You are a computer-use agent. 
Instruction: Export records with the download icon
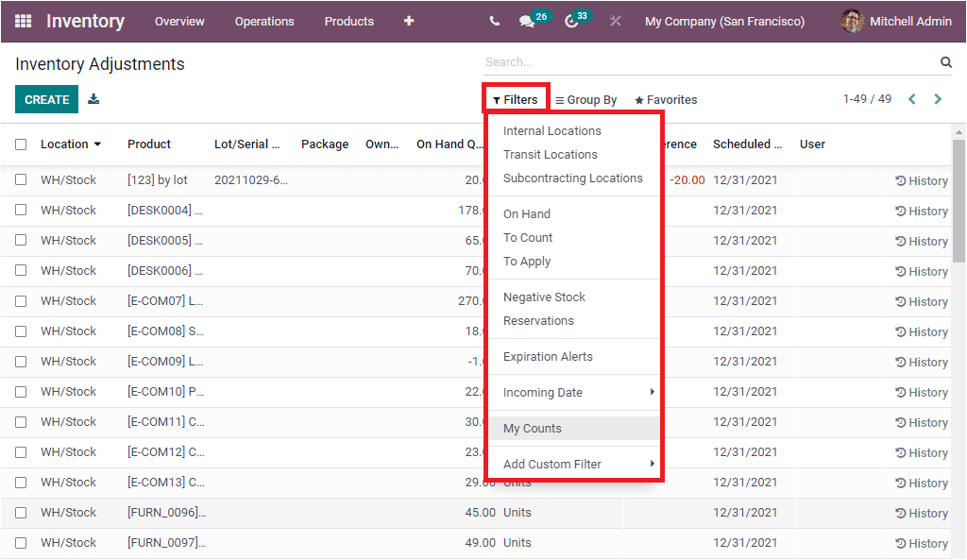pos(93,97)
